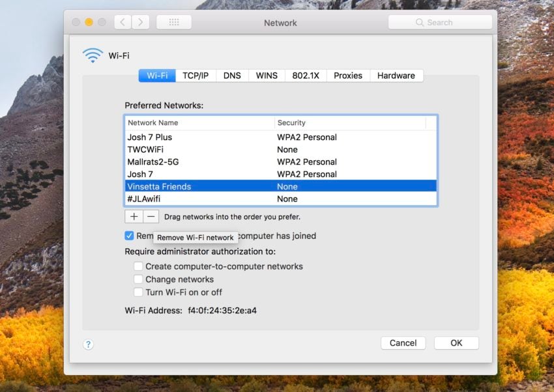Open help with the question mark button
The image size is (554, 392).
(89, 344)
